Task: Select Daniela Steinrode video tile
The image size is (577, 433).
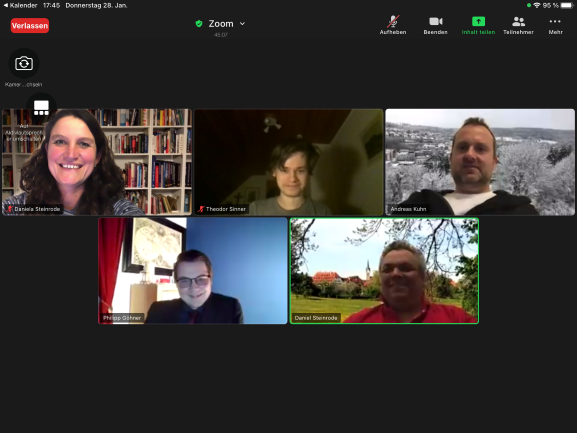Action: coord(97,162)
